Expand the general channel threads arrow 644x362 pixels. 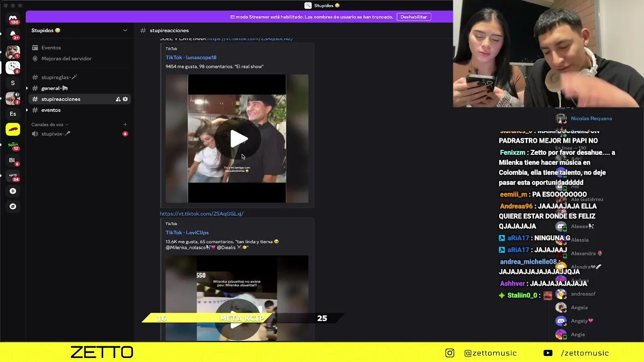27,88
